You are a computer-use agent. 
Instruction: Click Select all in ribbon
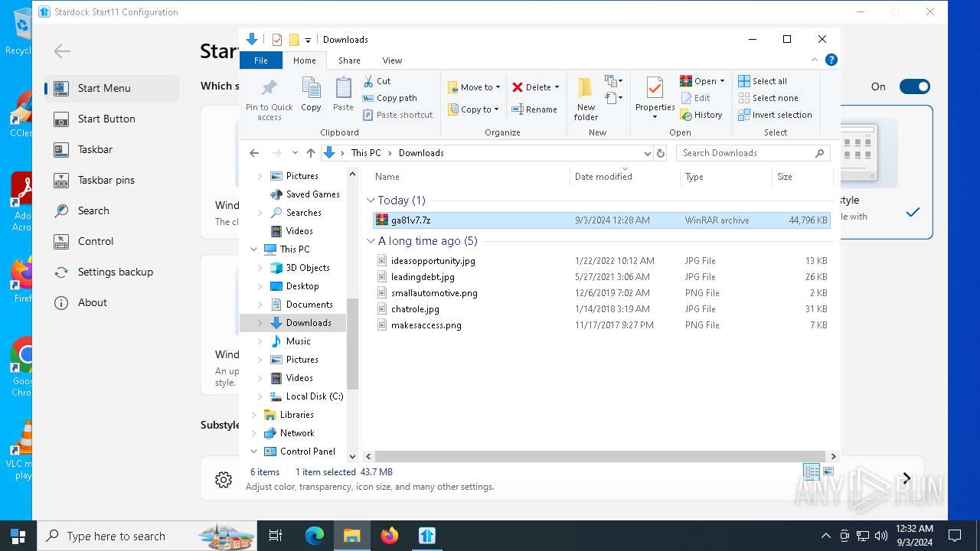coord(763,81)
